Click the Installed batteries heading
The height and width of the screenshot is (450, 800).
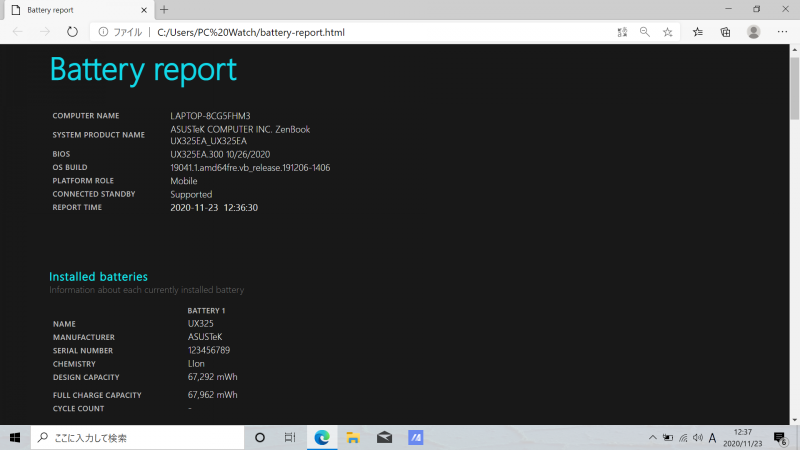coord(98,277)
